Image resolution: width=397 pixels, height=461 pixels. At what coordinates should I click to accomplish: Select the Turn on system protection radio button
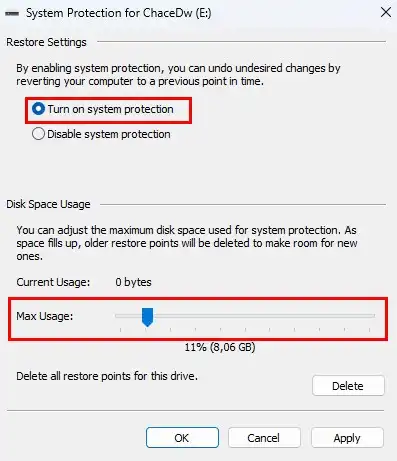point(38,109)
